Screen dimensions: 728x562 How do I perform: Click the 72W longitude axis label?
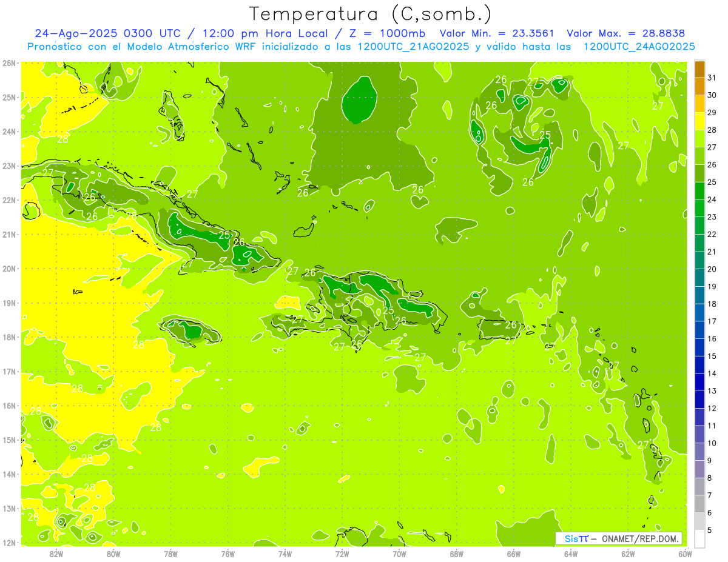coord(342,553)
